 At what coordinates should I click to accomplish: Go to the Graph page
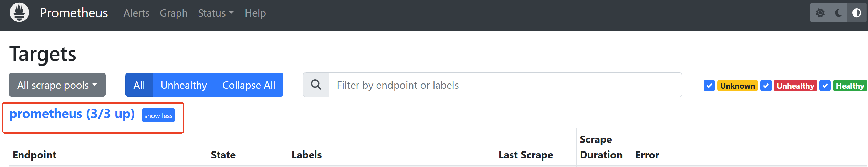[x=174, y=13]
